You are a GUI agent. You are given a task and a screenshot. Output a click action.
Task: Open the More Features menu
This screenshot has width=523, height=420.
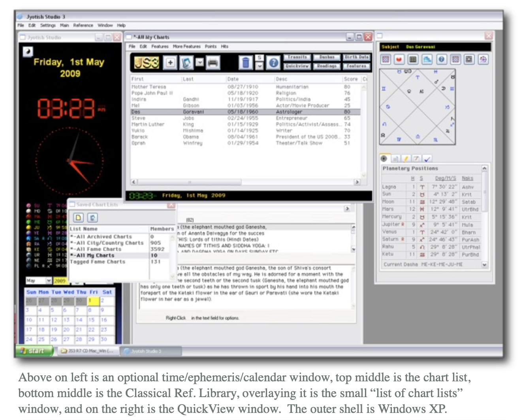pos(186,46)
